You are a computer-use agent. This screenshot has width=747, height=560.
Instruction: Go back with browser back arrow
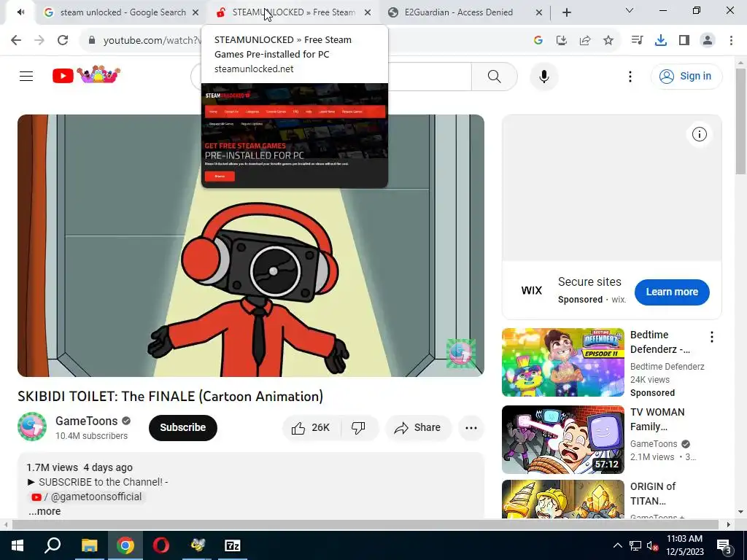(16, 41)
